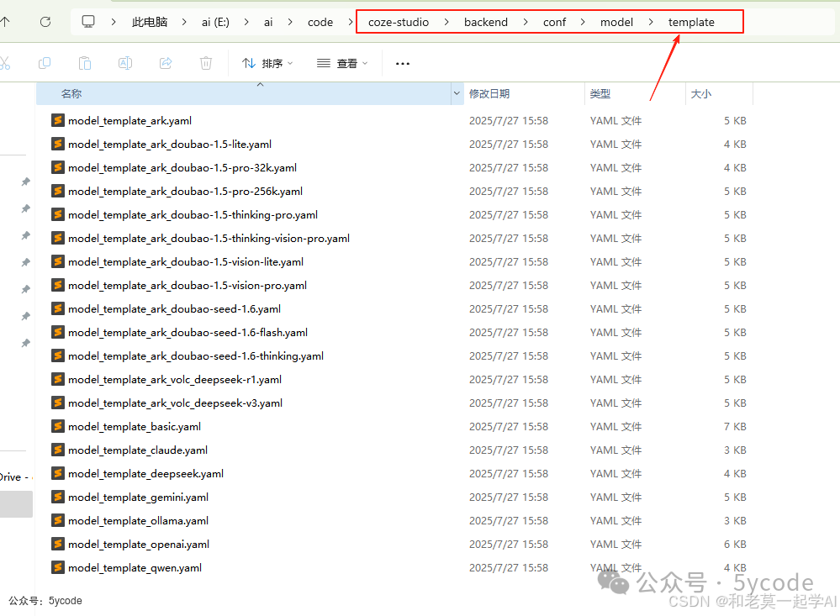Select model_template_ark_doubao-seed-1.6.yaml
The width and height of the screenshot is (840, 616).
tap(174, 309)
